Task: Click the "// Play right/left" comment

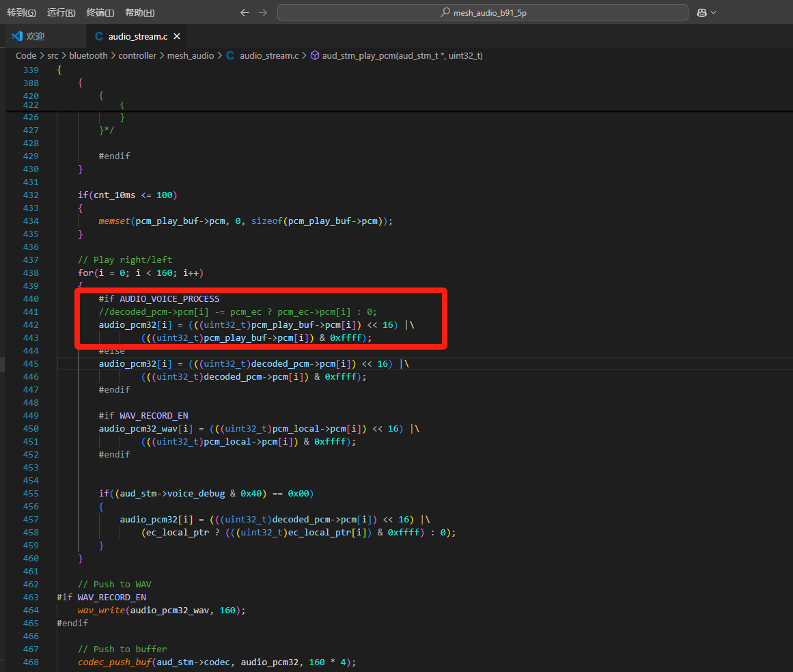Action: [x=125, y=260]
